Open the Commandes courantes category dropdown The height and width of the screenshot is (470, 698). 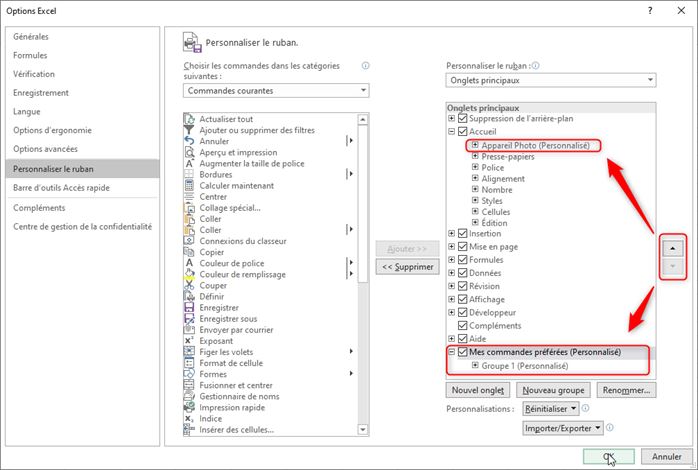point(276,90)
